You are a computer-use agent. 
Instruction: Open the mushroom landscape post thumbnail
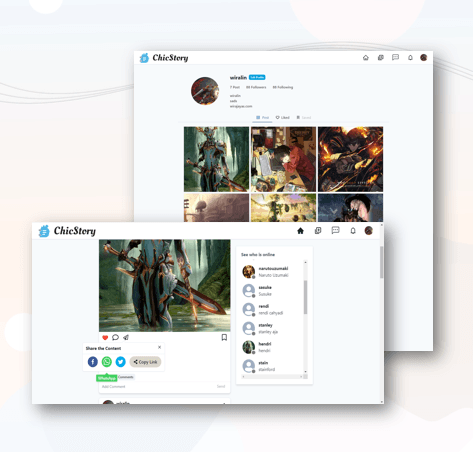216,208
